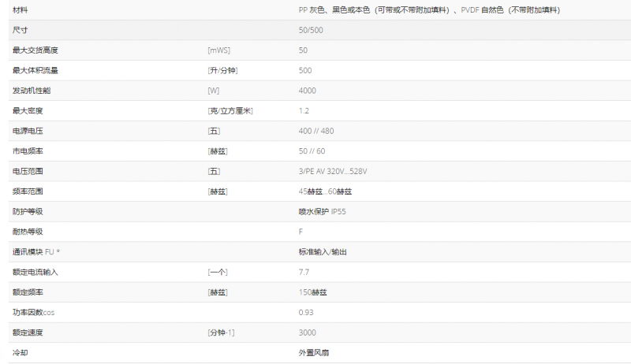Screen dimensions: 631x364
Task: Select the unit [分钟-1]
Action: pos(221,332)
